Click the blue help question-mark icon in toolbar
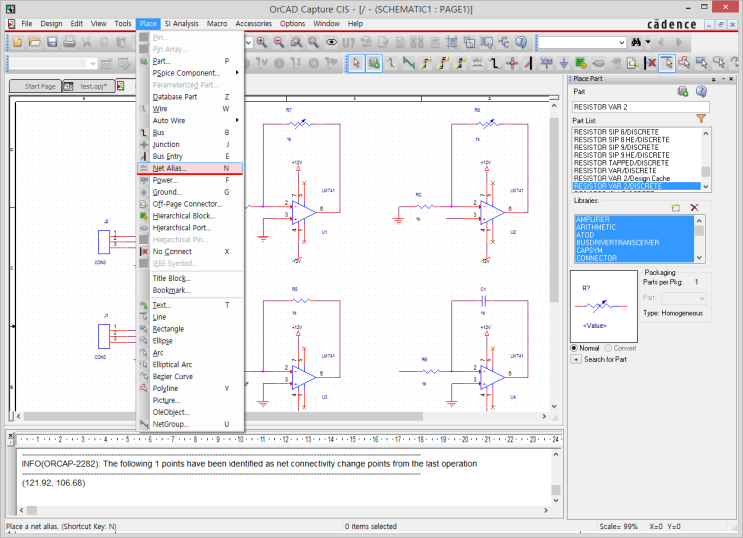Viewport: 743px width, 538px height. 521,42
